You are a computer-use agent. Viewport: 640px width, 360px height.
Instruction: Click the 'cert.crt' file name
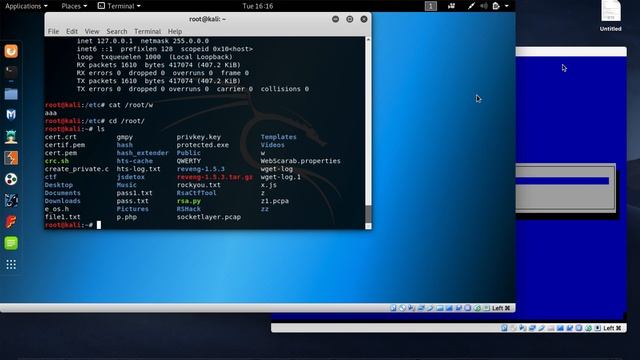[x=60, y=137]
